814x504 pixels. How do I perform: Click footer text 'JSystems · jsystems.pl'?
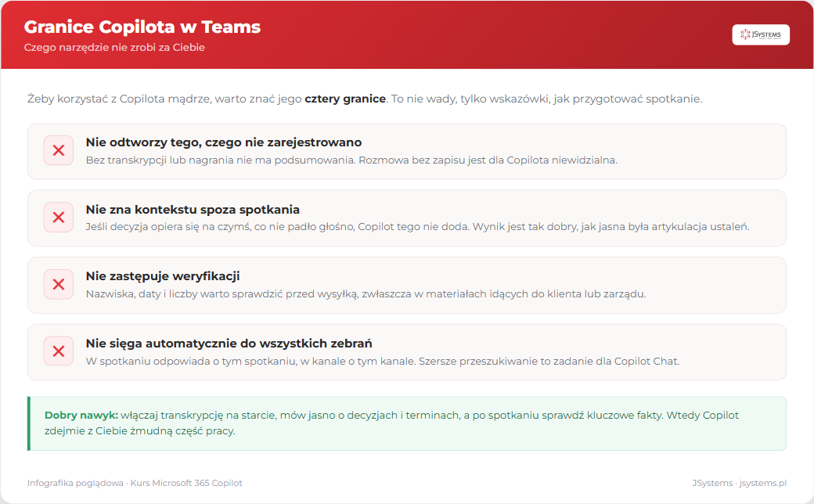coord(739,483)
